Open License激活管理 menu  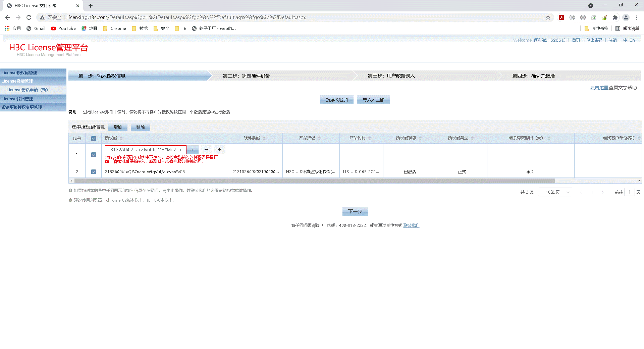coord(33,81)
